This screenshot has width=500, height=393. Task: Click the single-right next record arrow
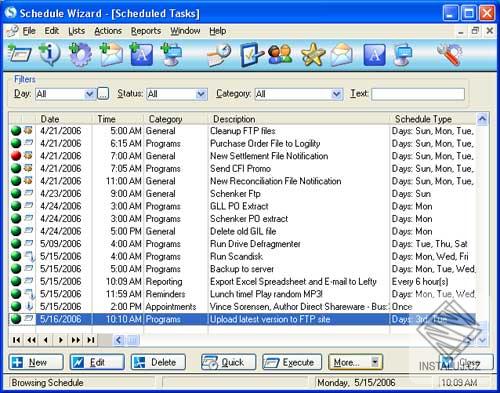[61, 340]
